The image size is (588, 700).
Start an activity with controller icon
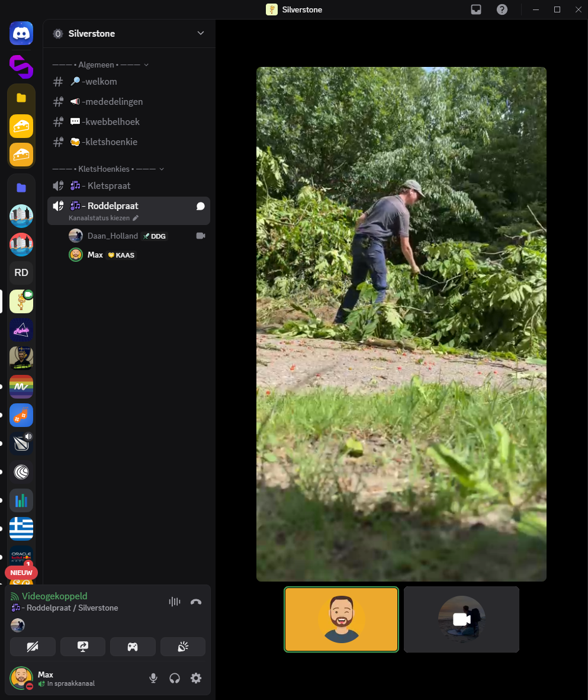point(133,647)
